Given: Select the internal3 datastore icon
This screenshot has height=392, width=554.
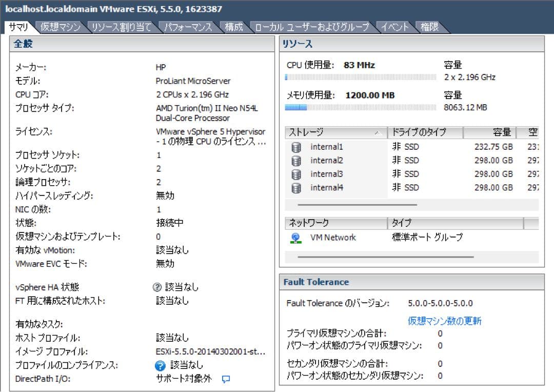Looking at the screenshot, I should [297, 174].
